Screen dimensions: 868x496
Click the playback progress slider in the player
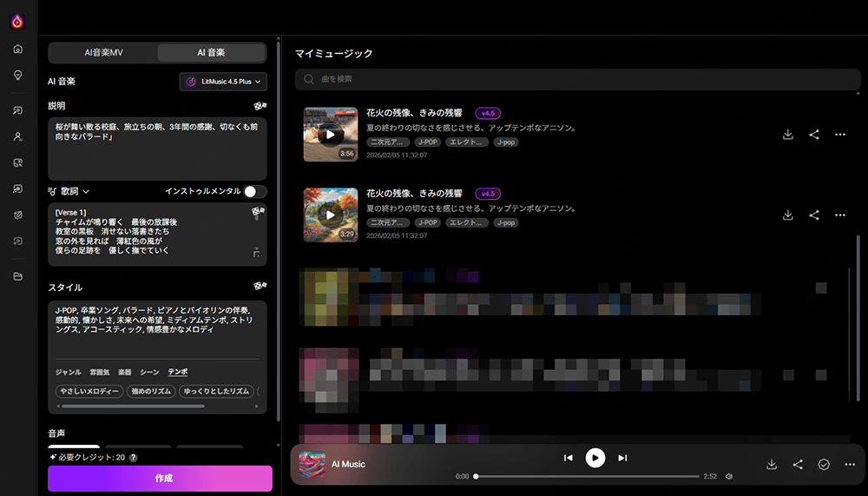(587, 476)
